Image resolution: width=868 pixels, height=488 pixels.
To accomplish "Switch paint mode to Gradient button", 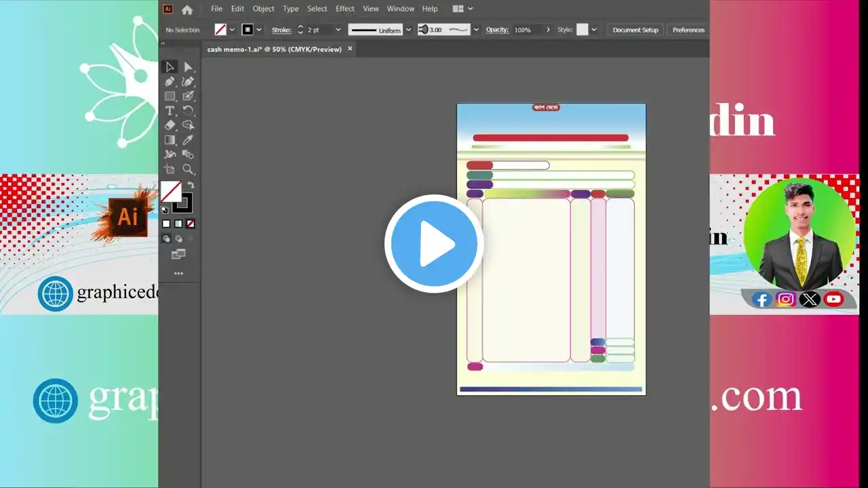I will 178,224.
